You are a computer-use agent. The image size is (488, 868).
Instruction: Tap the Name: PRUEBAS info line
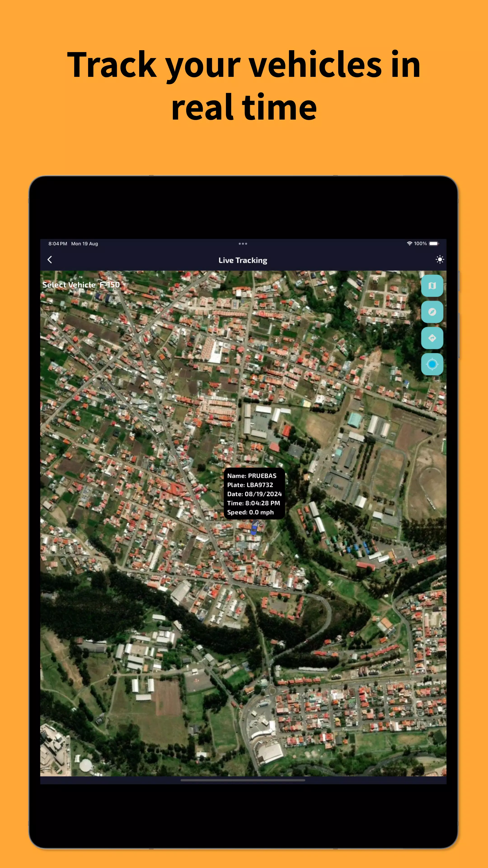(x=252, y=476)
